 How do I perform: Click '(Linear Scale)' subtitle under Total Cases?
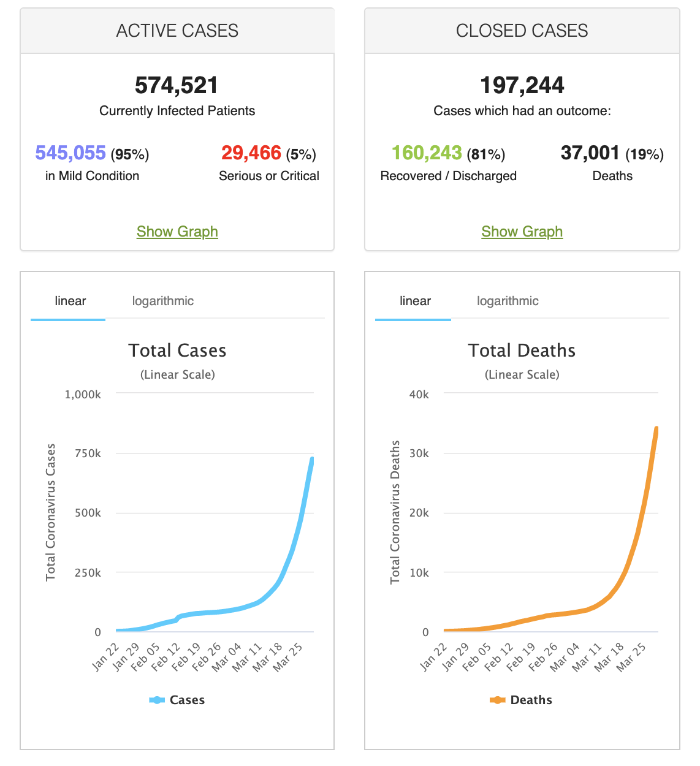coord(178,374)
